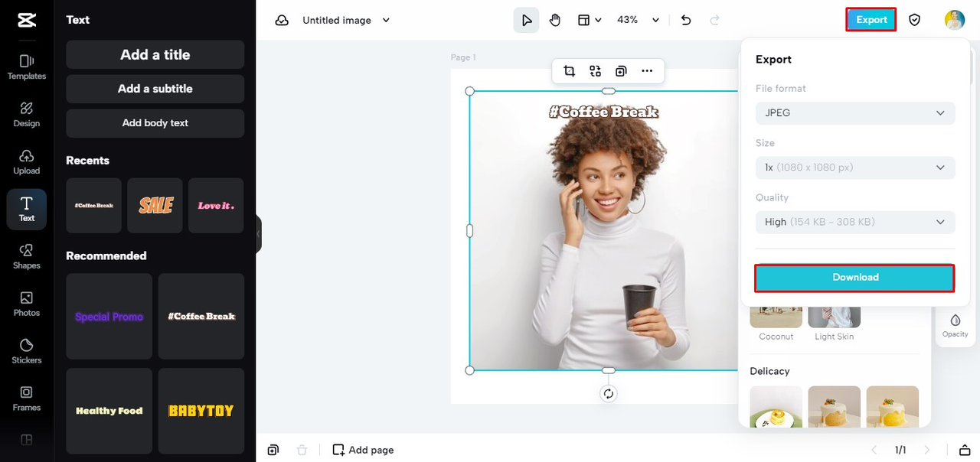
Task: Select the middle Delicacy filter thumbnail
Action: click(835, 407)
